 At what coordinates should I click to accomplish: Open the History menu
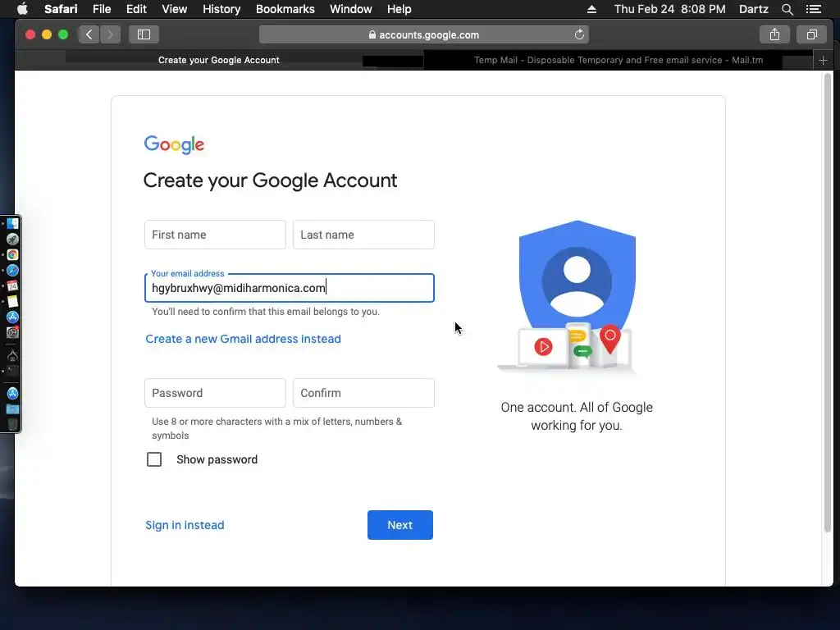pos(221,9)
